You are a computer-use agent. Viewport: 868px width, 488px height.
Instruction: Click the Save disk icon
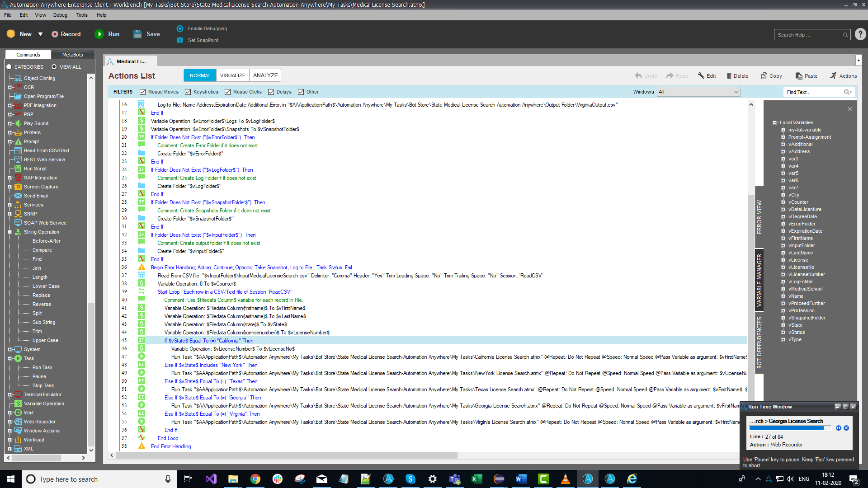137,34
